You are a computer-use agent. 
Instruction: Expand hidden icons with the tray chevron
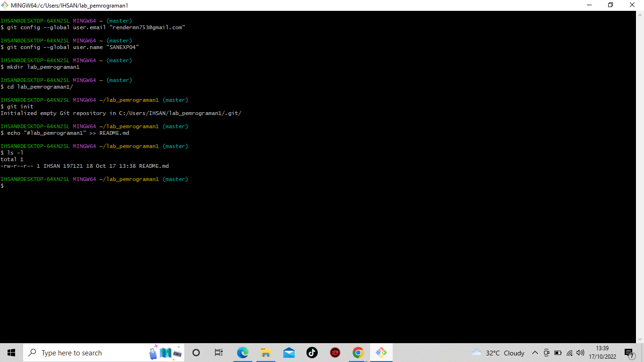coord(535,353)
